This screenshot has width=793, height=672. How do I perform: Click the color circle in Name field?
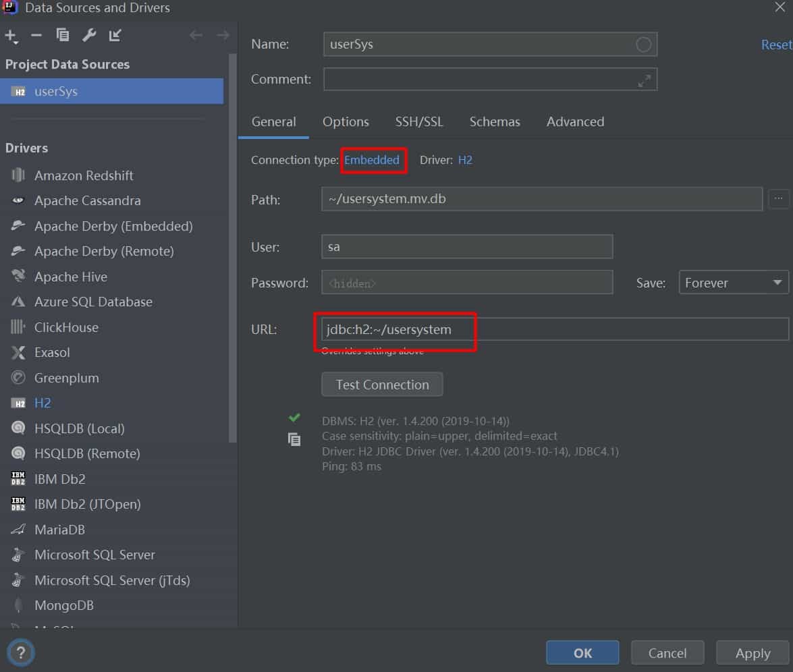click(643, 45)
